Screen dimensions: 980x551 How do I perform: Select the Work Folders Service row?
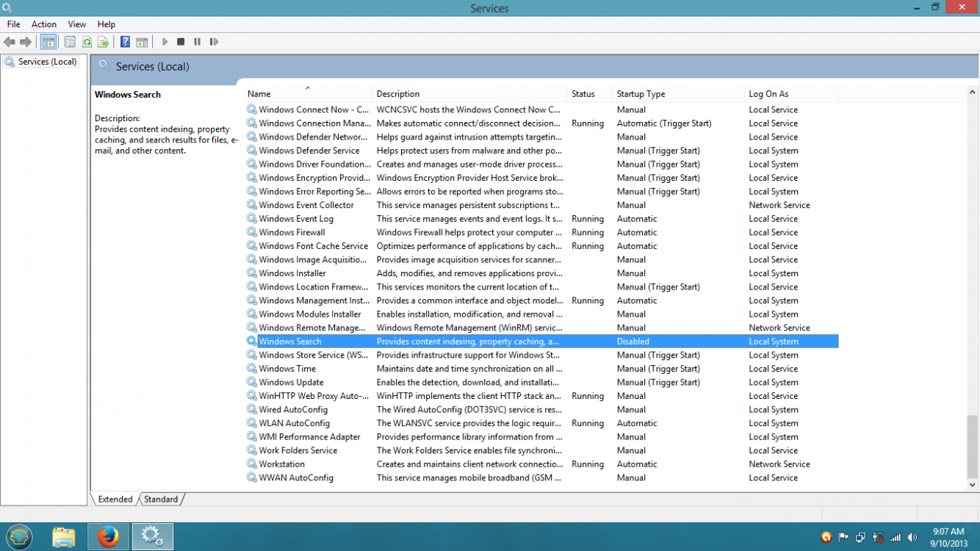541,450
